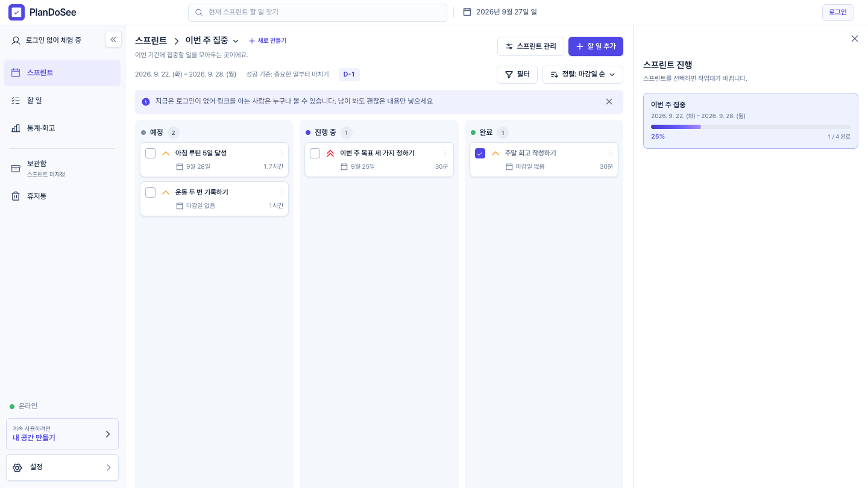Click calendar icon next to 9월 25일
This screenshot has height=488, width=868.
pos(344,166)
